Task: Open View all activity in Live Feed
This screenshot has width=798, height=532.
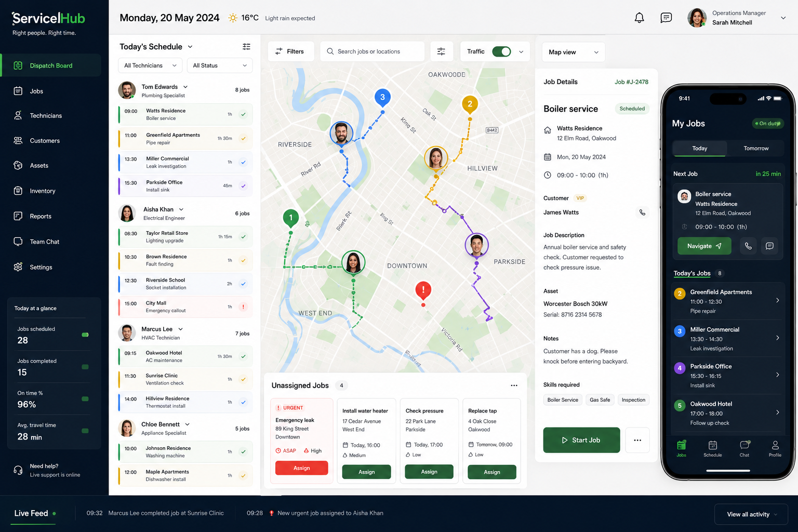Action: pyautogui.click(x=751, y=514)
